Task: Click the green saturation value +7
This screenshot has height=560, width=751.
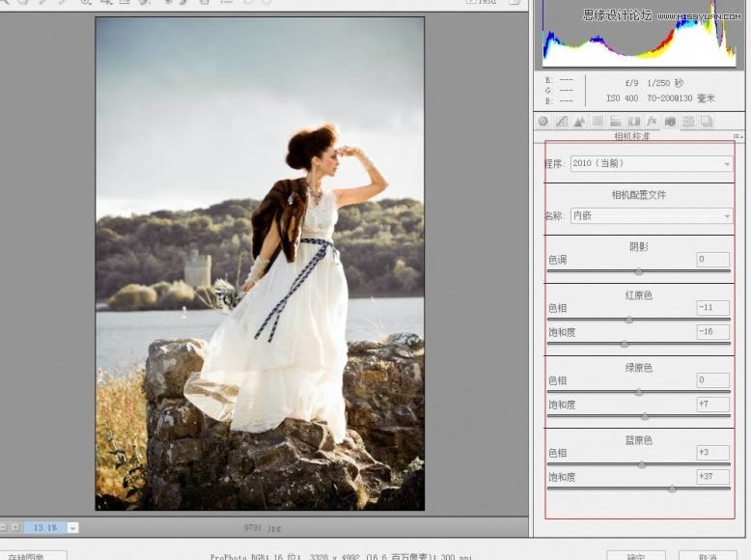Action: click(713, 404)
